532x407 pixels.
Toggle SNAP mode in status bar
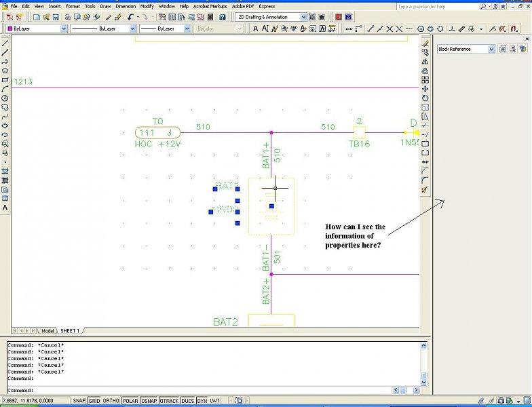tap(79, 400)
